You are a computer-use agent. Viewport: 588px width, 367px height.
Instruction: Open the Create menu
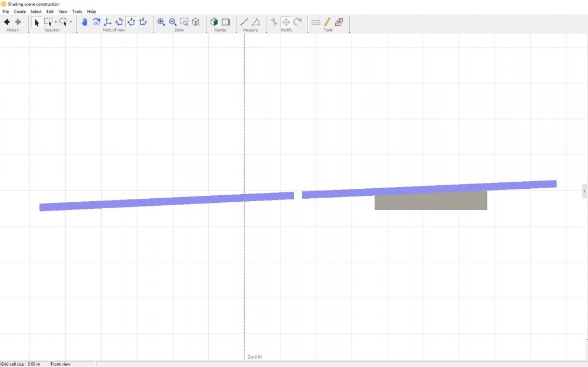[x=20, y=12]
